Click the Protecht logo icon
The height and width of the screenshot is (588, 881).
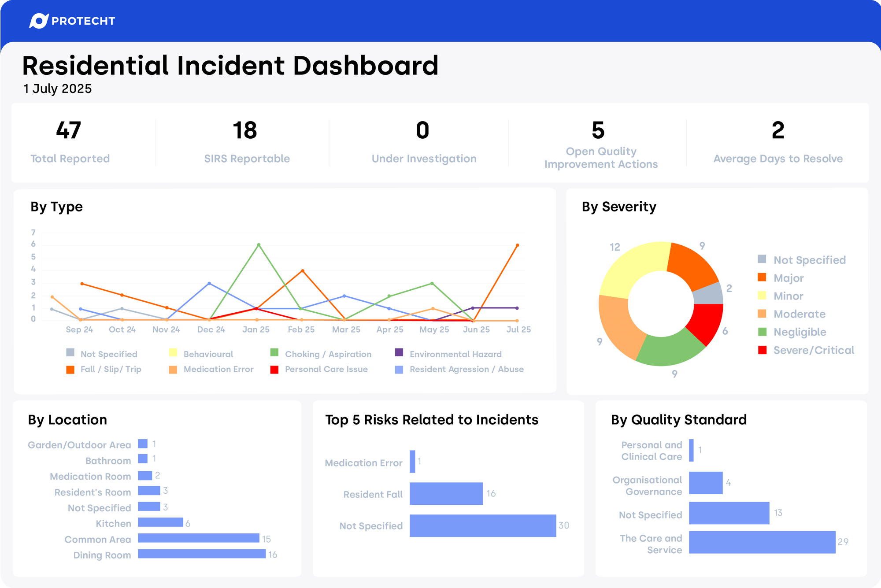pyautogui.click(x=39, y=21)
